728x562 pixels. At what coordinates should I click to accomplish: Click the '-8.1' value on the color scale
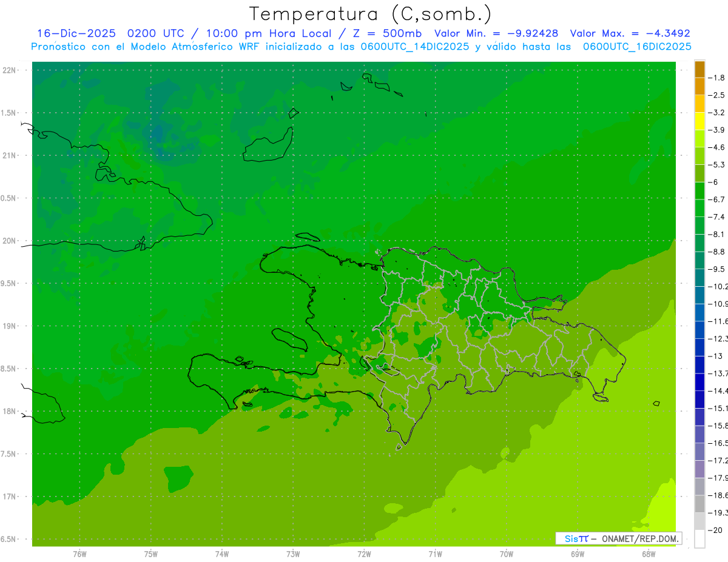718,234
